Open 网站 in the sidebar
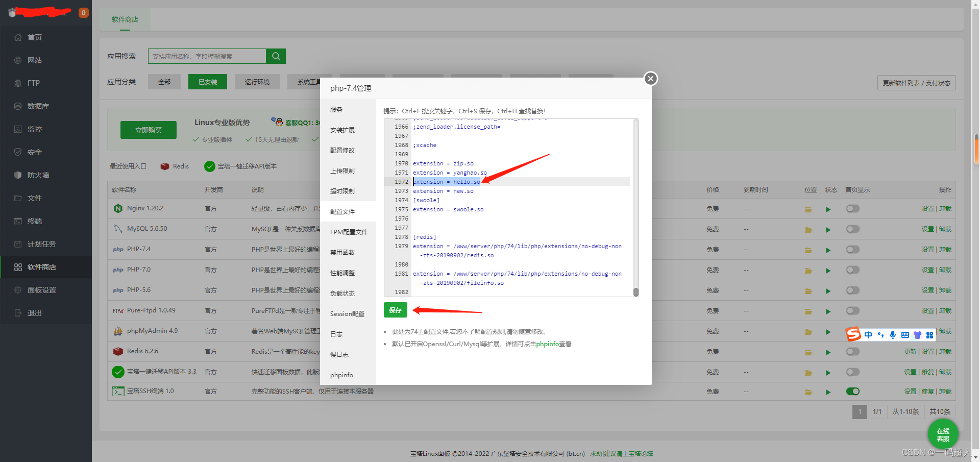 [x=46, y=60]
